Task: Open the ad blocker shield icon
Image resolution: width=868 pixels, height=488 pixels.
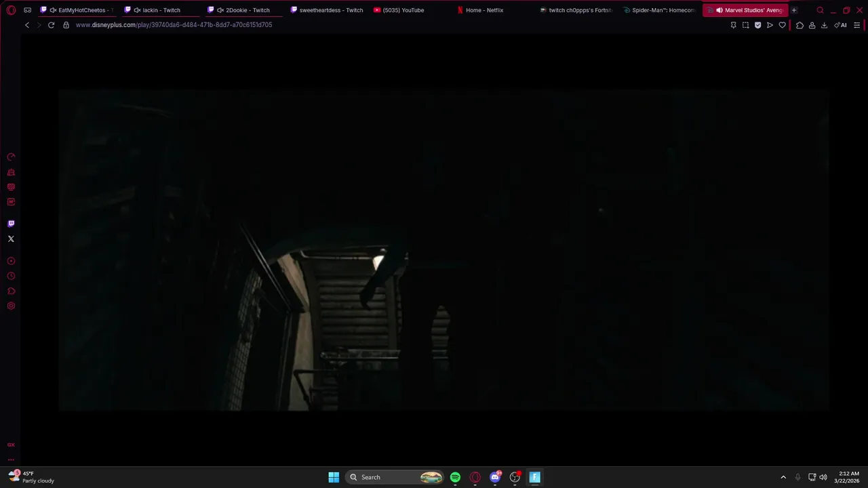Action: point(757,25)
